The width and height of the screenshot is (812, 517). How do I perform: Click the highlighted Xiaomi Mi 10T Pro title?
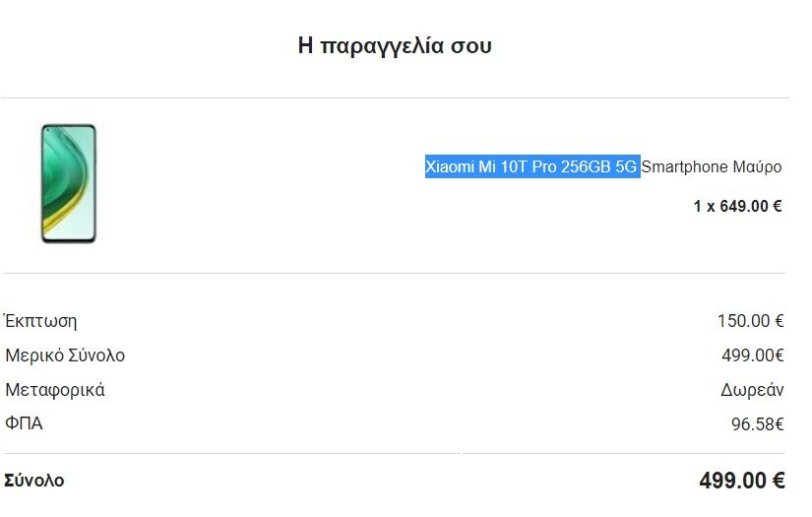pos(531,167)
